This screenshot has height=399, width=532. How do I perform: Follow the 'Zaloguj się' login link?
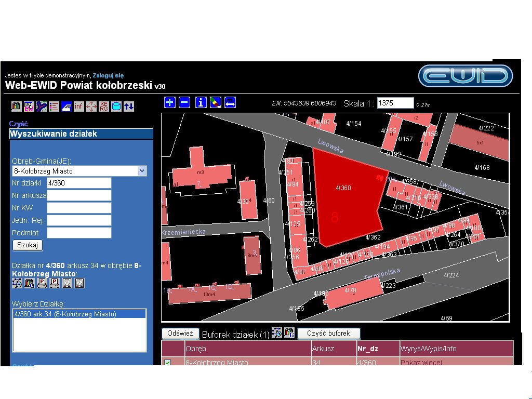pyautogui.click(x=108, y=75)
